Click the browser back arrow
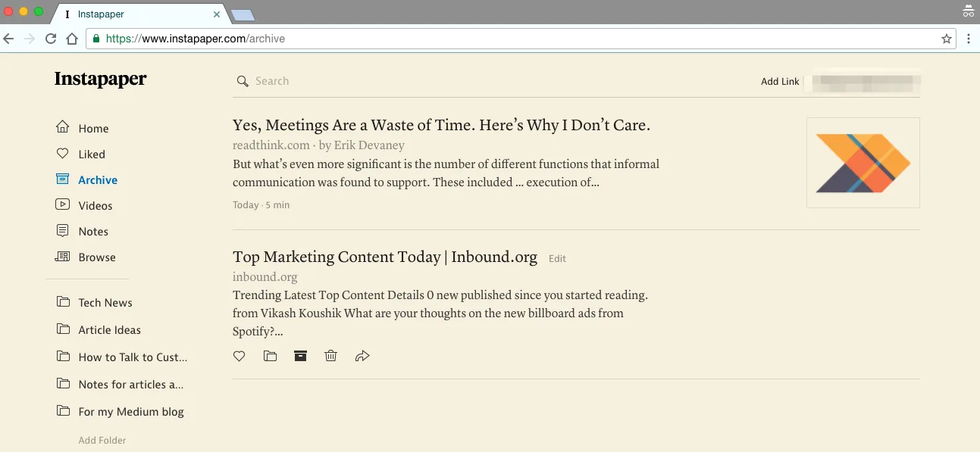The image size is (980, 452). coord(9,39)
